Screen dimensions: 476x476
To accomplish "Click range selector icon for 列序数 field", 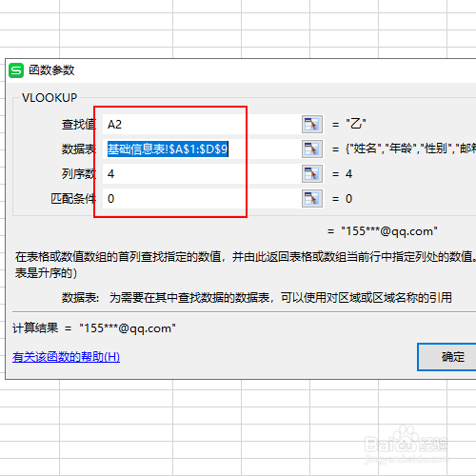I will [x=312, y=173].
